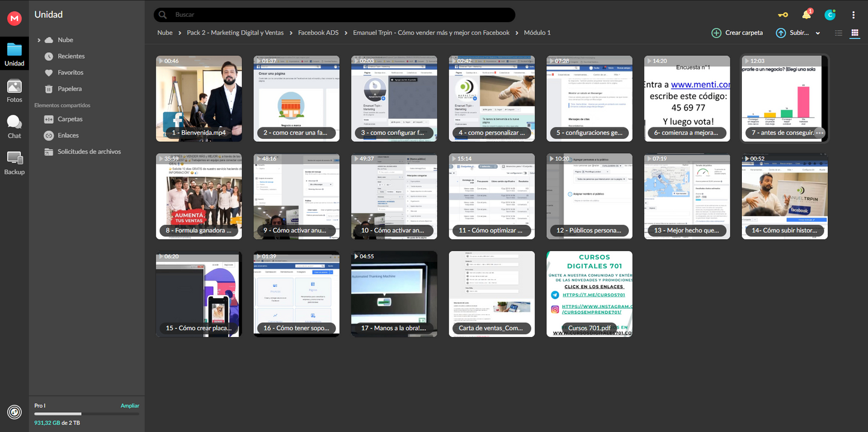Click the storage usage progress bar
This screenshot has width=868, height=432.
point(86,414)
